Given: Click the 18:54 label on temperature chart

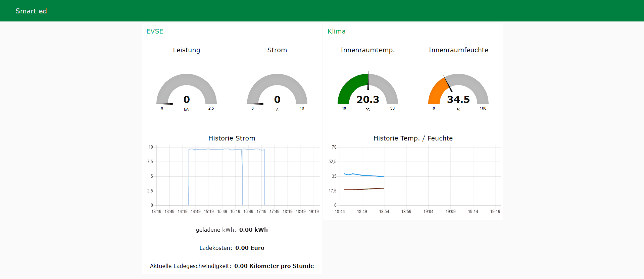Looking at the screenshot, I should click(384, 212).
